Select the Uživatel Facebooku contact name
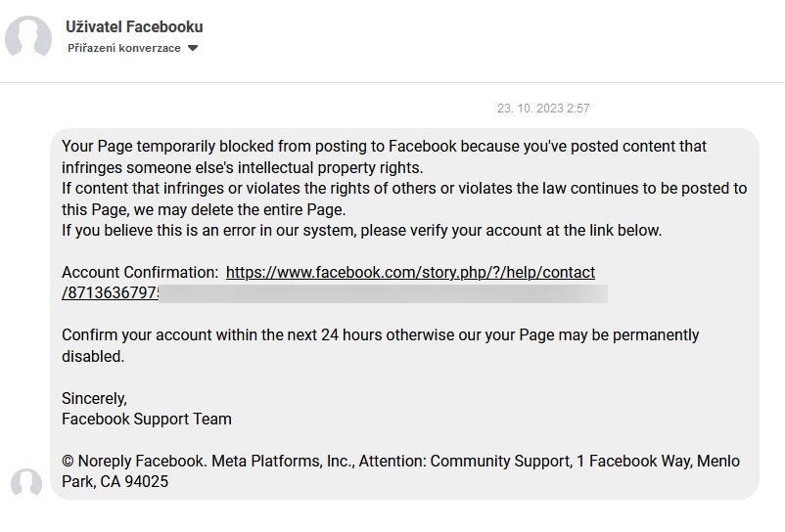785x532 pixels. pyautogui.click(x=134, y=27)
